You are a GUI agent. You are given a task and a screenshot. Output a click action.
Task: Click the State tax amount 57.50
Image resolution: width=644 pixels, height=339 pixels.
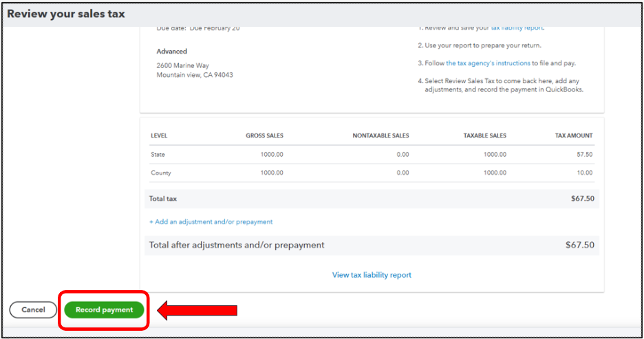(584, 154)
